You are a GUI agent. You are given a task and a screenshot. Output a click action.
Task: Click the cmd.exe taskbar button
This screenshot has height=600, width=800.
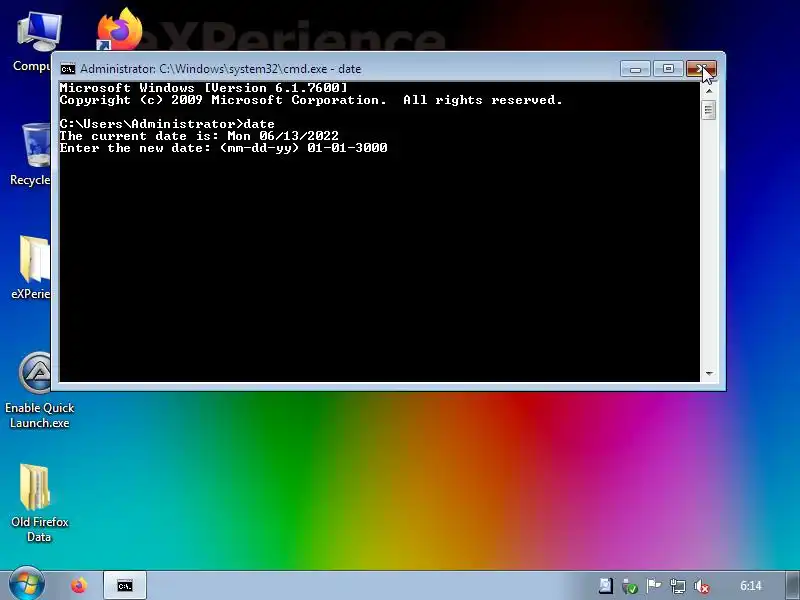125,585
